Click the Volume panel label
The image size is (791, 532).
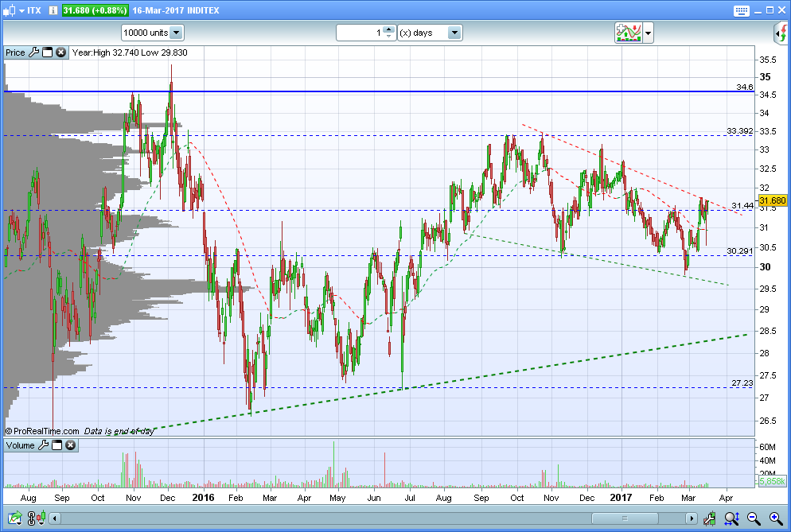[20, 445]
